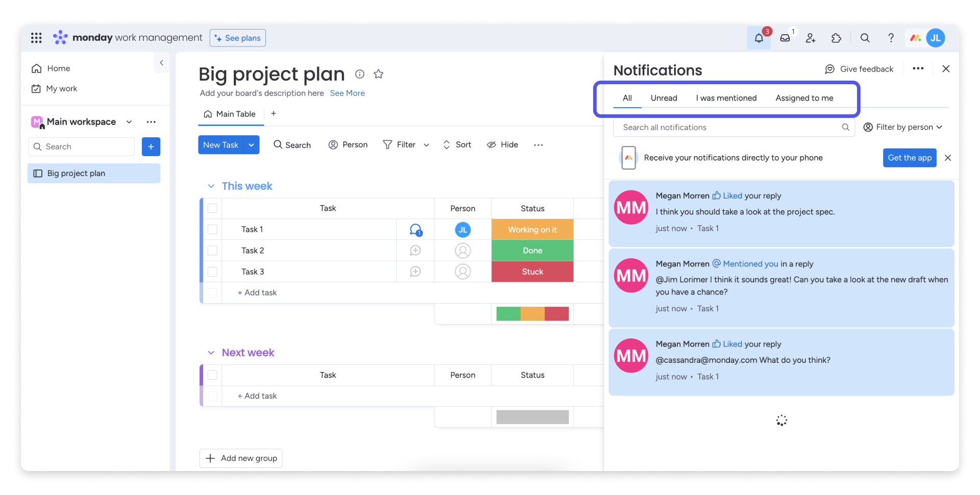Check the Task 1 checkbox

[x=212, y=229]
